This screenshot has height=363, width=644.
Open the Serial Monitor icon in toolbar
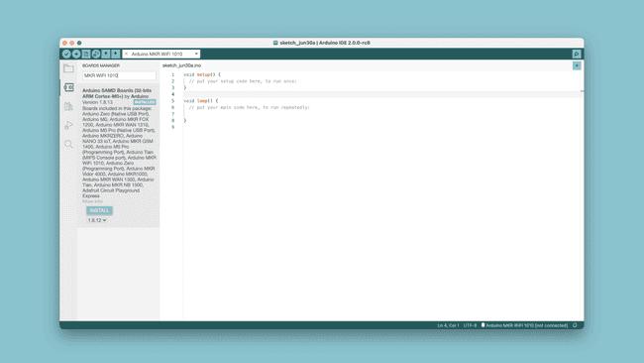pyautogui.click(x=577, y=54)
